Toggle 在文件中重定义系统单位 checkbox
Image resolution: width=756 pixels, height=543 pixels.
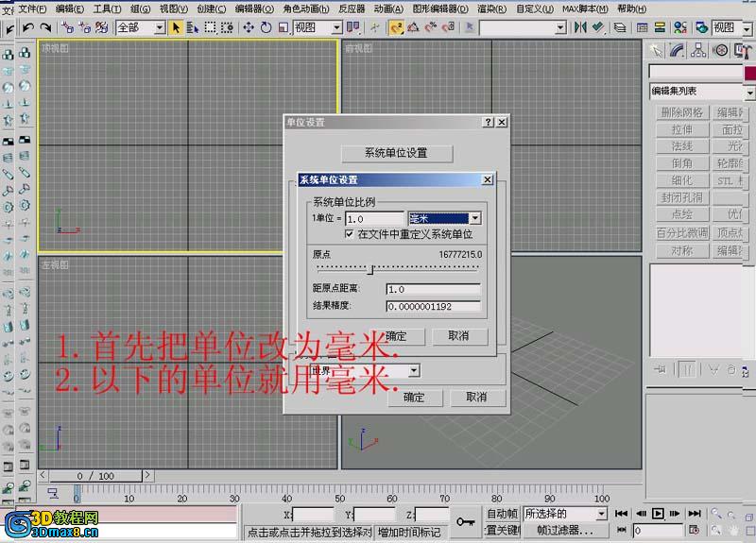[x=349, y=234]
